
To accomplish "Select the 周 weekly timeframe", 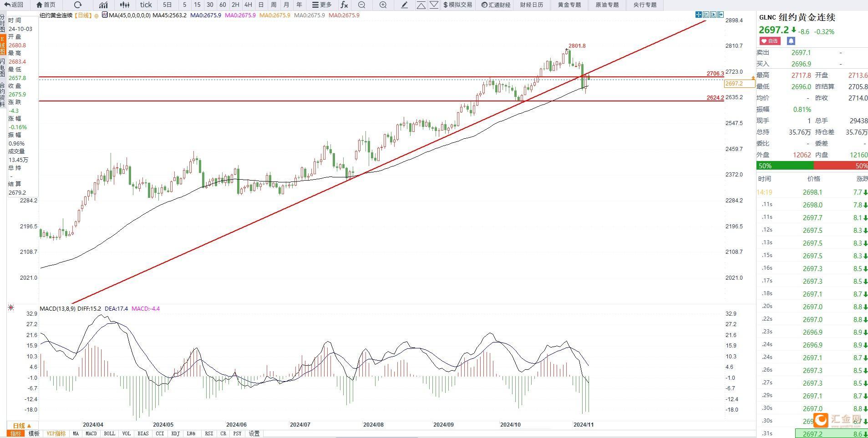I will [x=274, y=5].
